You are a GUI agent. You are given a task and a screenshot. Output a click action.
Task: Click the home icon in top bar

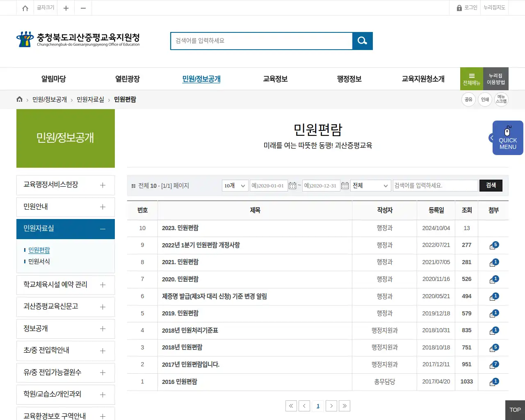coord(25,8)
